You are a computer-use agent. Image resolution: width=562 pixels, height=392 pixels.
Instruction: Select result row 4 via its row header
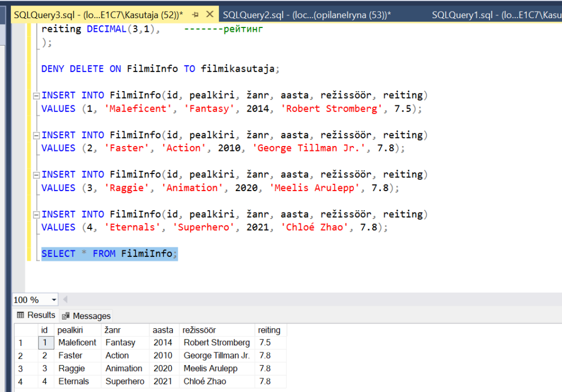26,382
